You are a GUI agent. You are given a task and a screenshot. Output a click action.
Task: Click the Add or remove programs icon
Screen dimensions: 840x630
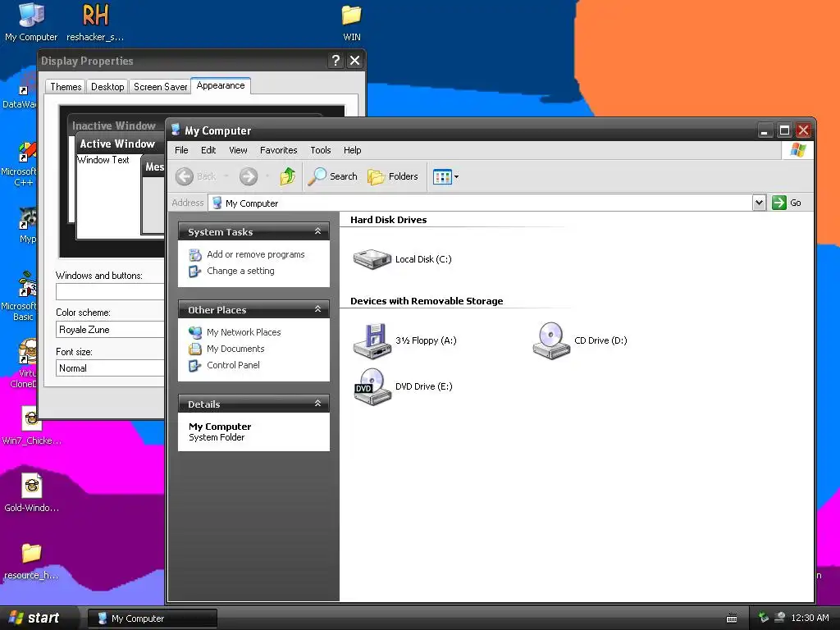pos(195,255)
